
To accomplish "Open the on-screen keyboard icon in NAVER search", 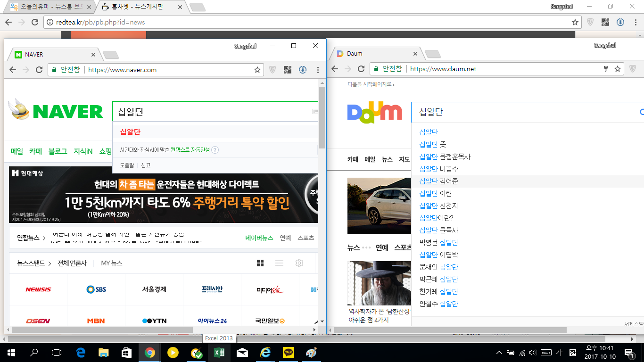I will 315,112.
